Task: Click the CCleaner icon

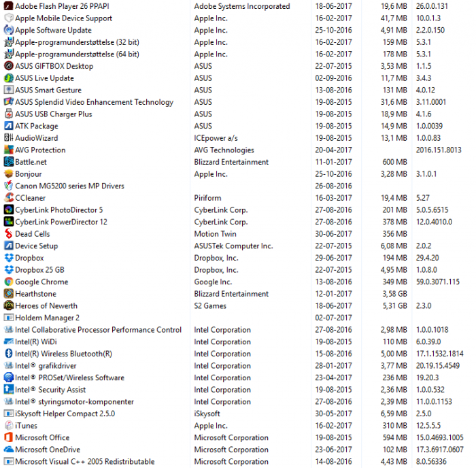Action: tap(8, 198)
